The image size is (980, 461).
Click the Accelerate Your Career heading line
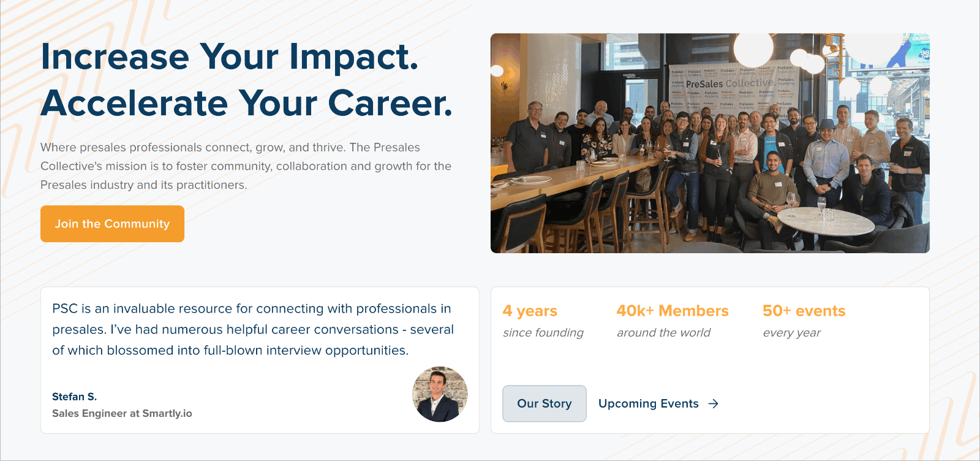[247, 103]
